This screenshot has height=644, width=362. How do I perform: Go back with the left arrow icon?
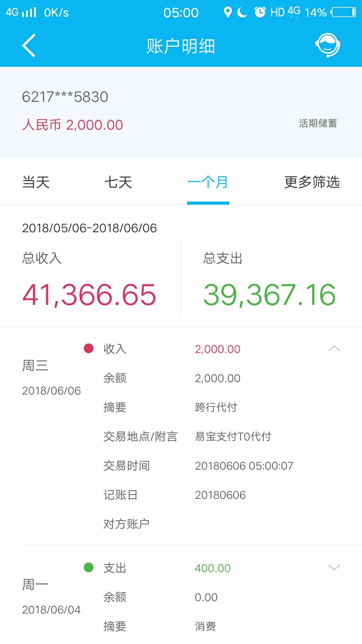pyautogui.click(x=29, y=46)
